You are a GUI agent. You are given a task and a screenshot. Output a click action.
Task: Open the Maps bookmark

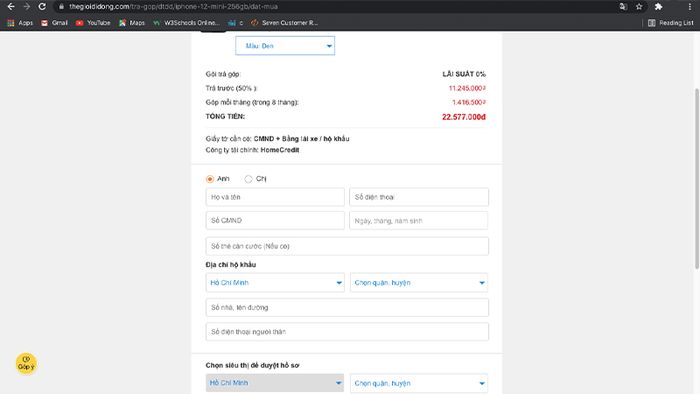click(x=132, y=23)
